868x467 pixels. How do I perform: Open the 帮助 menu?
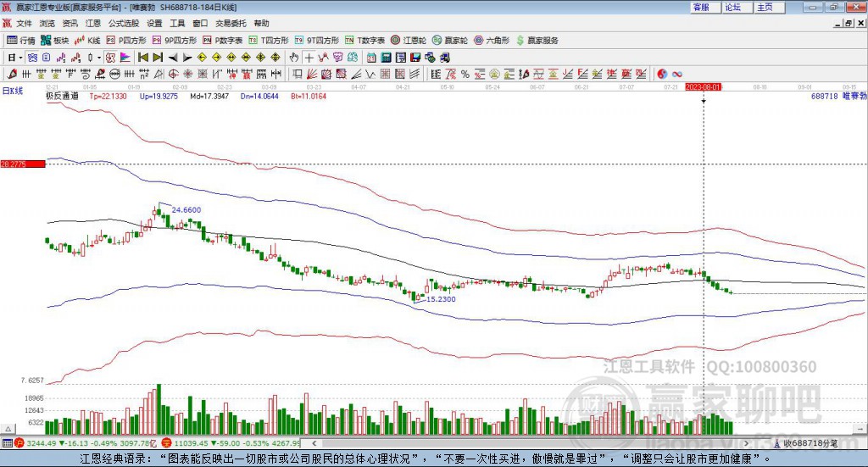pyautogui.click(x=261, y=23)
